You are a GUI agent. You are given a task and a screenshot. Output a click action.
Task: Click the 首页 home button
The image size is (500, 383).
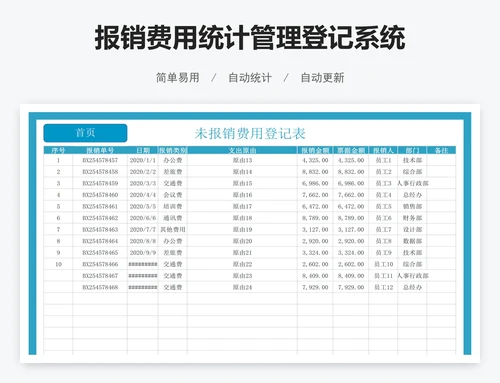coord(85,133)
